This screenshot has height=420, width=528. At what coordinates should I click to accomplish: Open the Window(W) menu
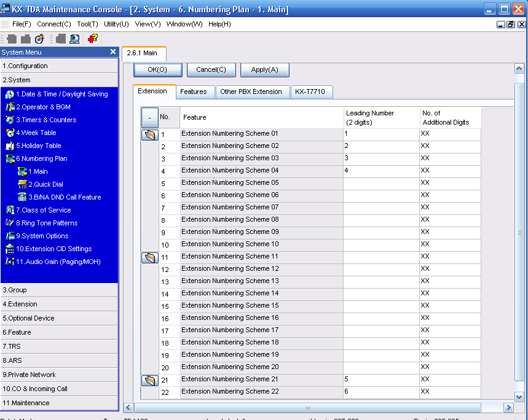[184, 24]
